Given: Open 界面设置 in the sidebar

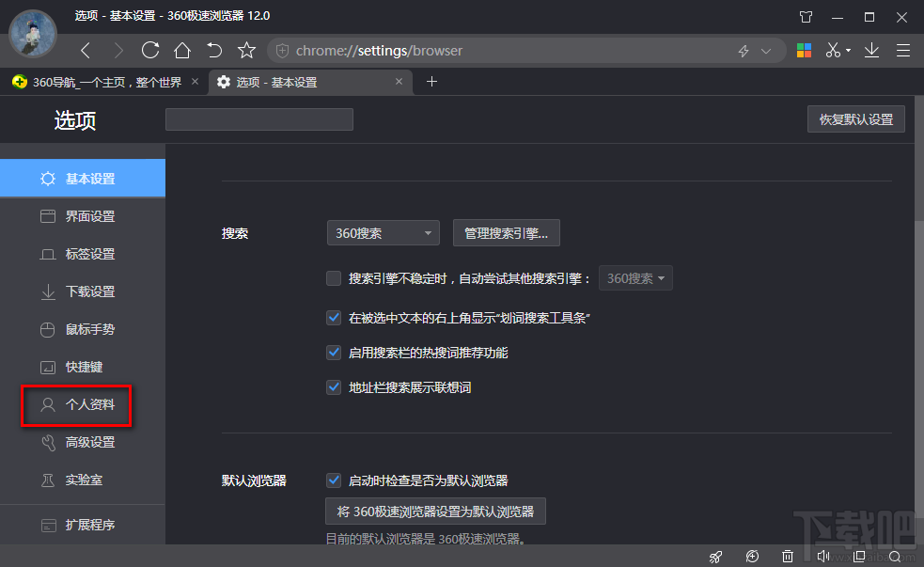Looking at the screenshot, I should [x=83, y=216].
